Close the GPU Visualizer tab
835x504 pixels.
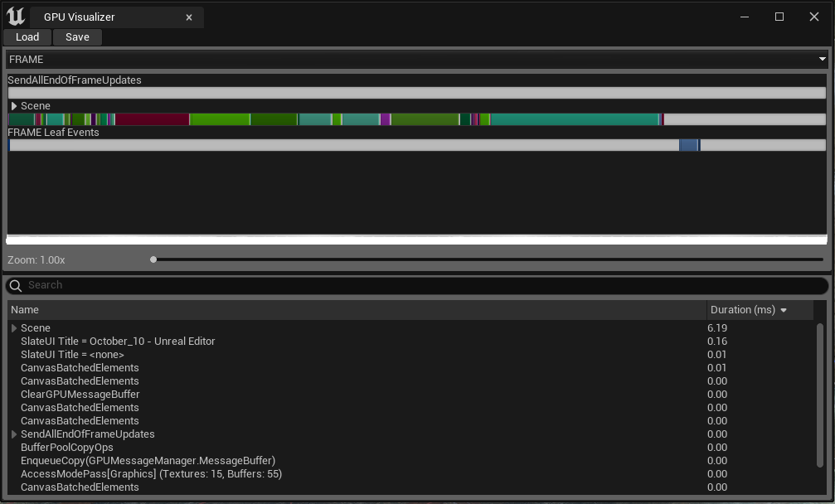point(189,17)
